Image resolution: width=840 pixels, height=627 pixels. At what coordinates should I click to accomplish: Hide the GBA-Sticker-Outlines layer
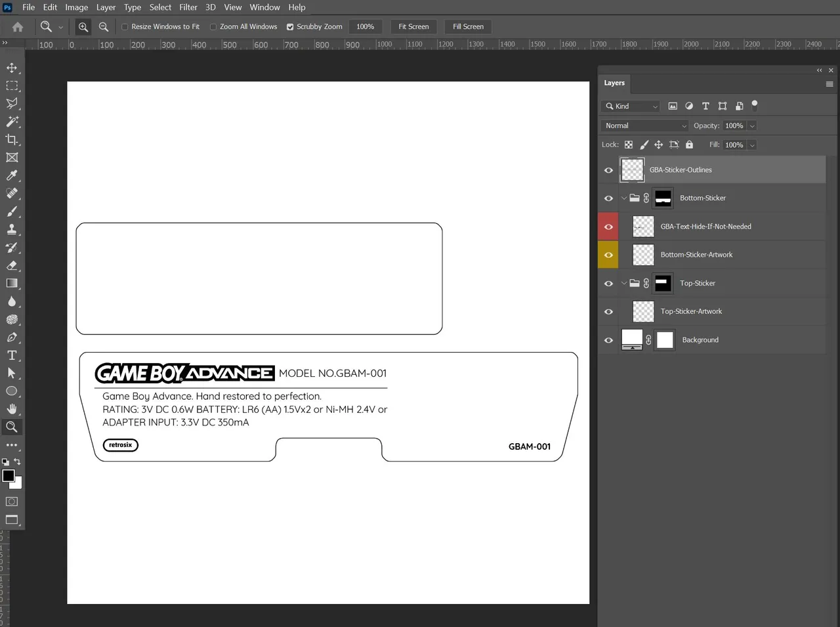(x=608, y=170)
